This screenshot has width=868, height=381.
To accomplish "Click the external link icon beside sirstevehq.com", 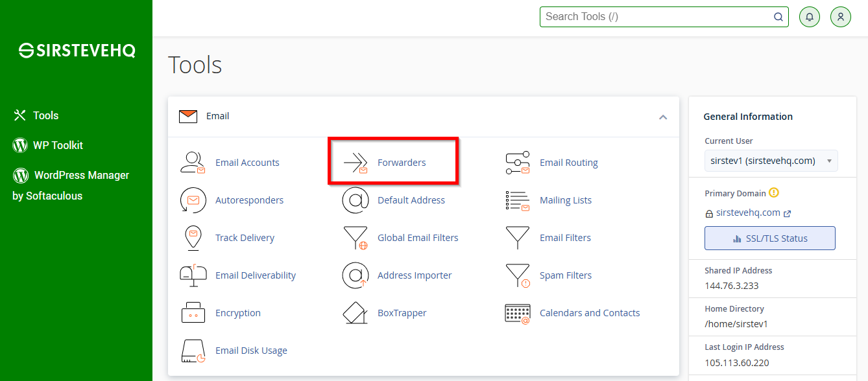I will 787,213.
